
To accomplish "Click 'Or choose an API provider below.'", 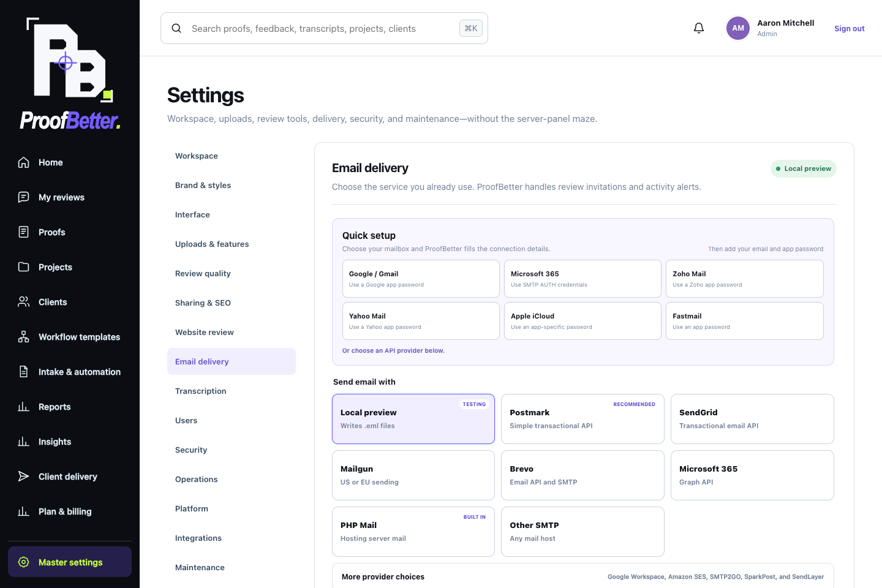I will pyautogui.click(x=393, y=351).
